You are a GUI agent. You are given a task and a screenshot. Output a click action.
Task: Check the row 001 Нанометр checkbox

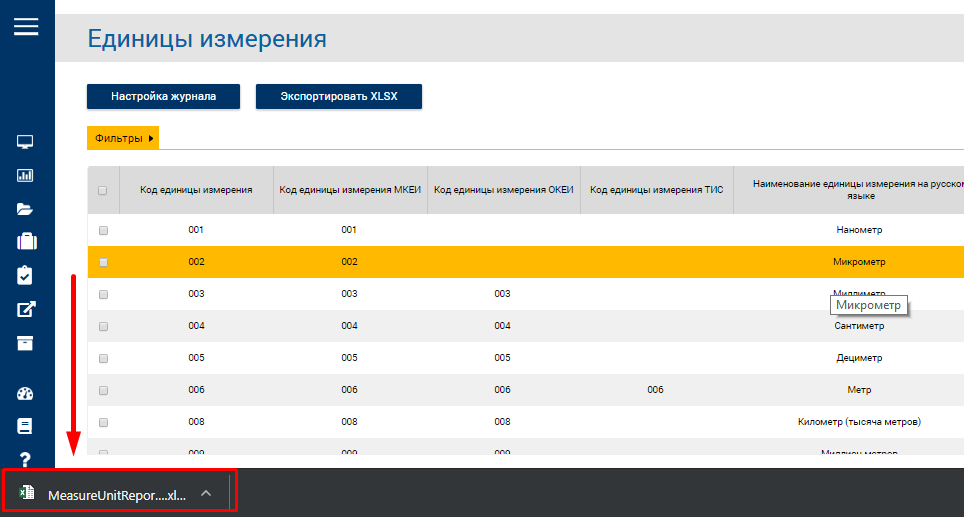103,231
